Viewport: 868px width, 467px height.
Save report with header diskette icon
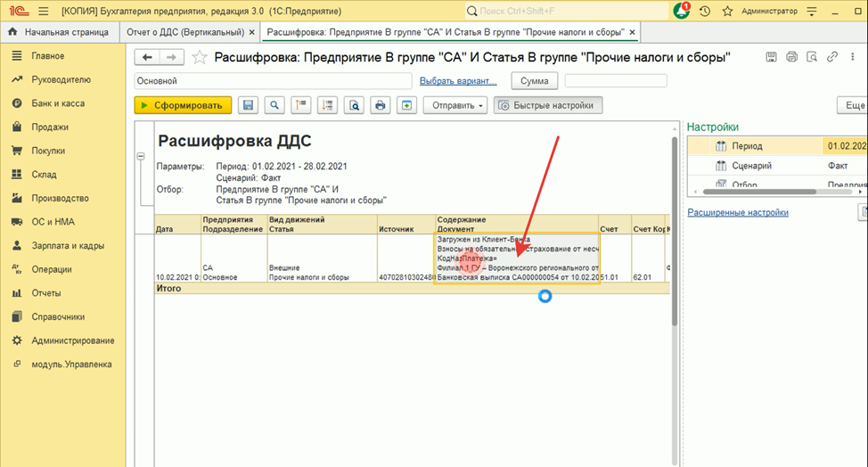coord(771,56)
